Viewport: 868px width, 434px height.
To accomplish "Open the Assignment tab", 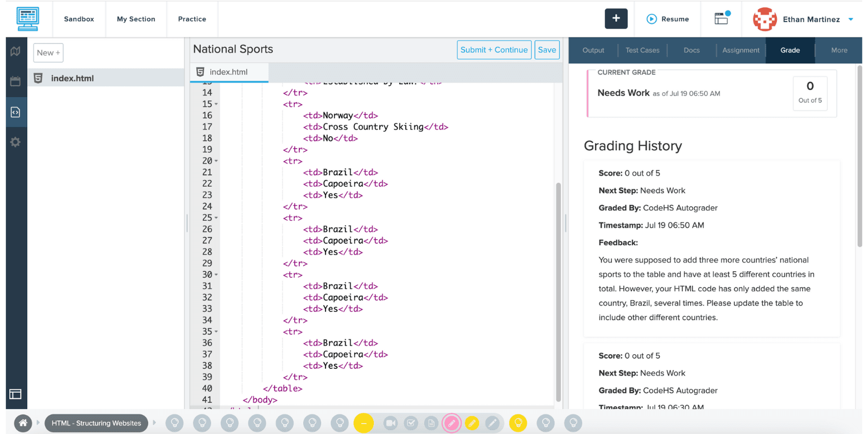I will (741, 50).
